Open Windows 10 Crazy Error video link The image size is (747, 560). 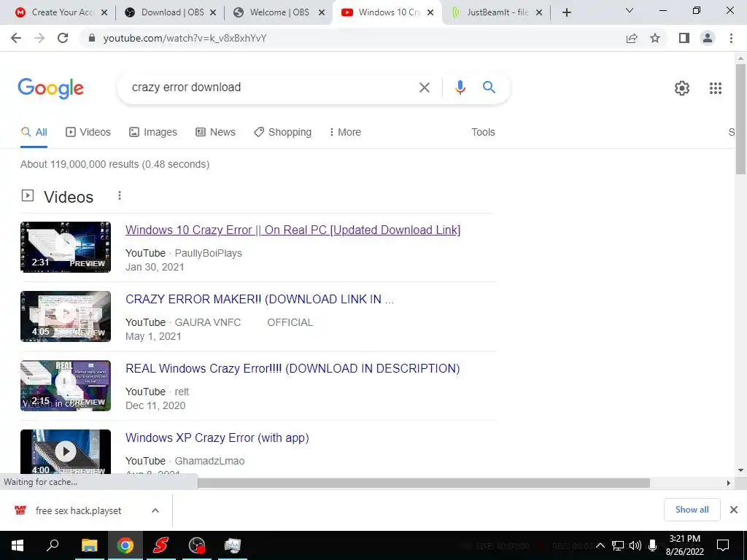(293, 230)
